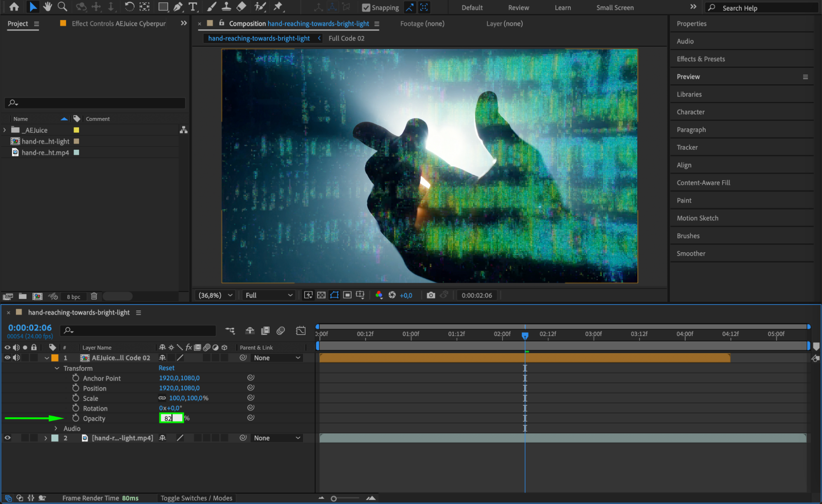Select the Rotation tool

click(129, 7)
